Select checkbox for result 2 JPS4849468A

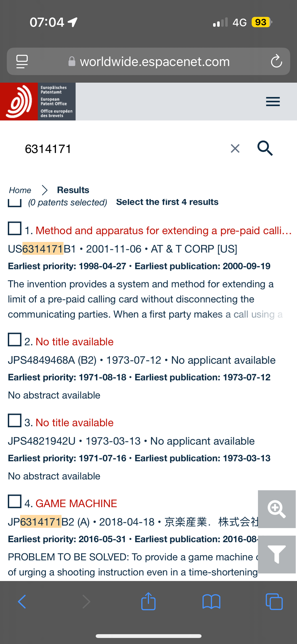click(x=15, y=339)
